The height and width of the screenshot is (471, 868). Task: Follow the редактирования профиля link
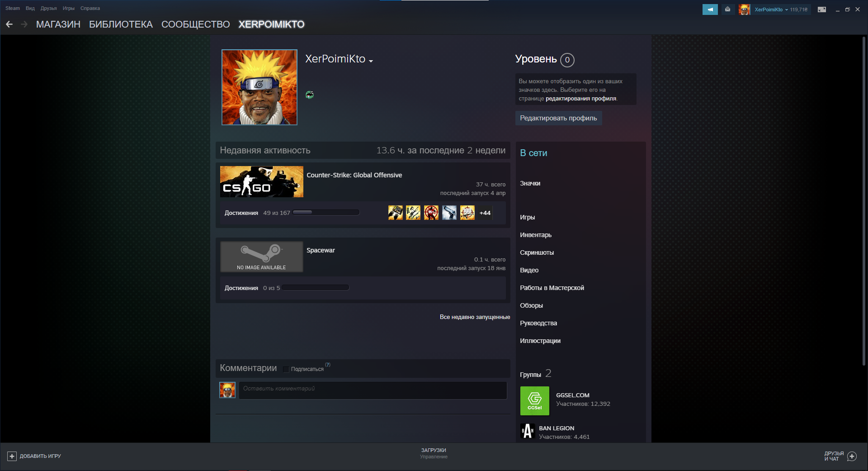coord(581,99)
